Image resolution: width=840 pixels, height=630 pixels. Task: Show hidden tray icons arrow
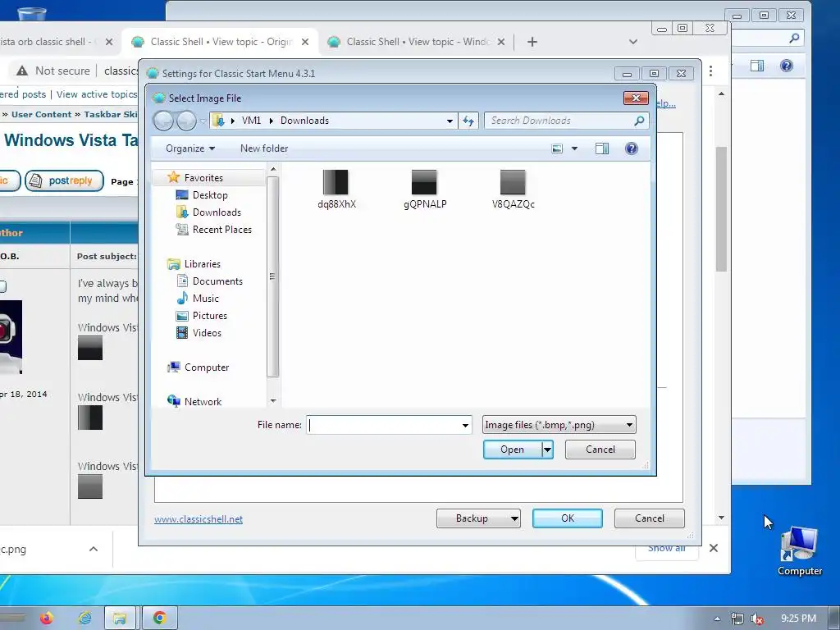717,619
